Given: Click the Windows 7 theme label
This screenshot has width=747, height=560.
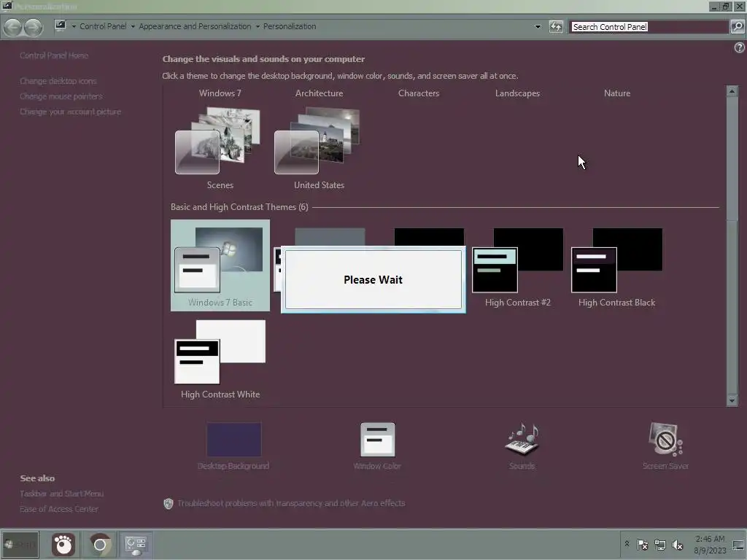Looking at the screenshot, I should (220, 93).
